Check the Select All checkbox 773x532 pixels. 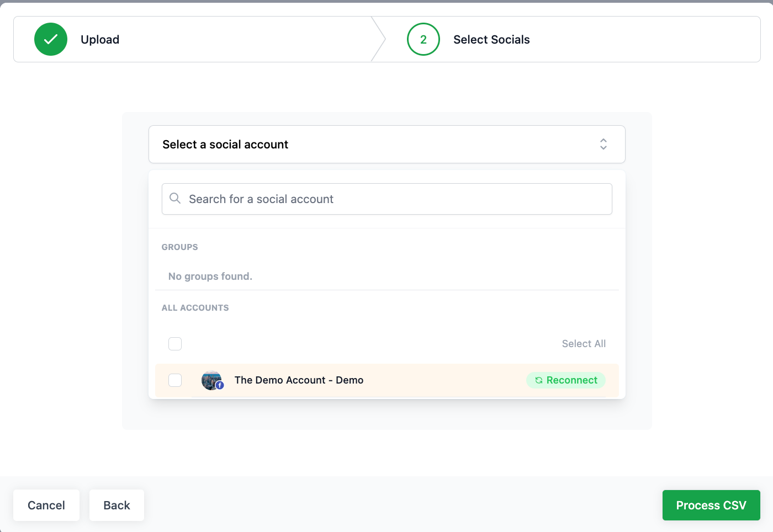(175, 344)
